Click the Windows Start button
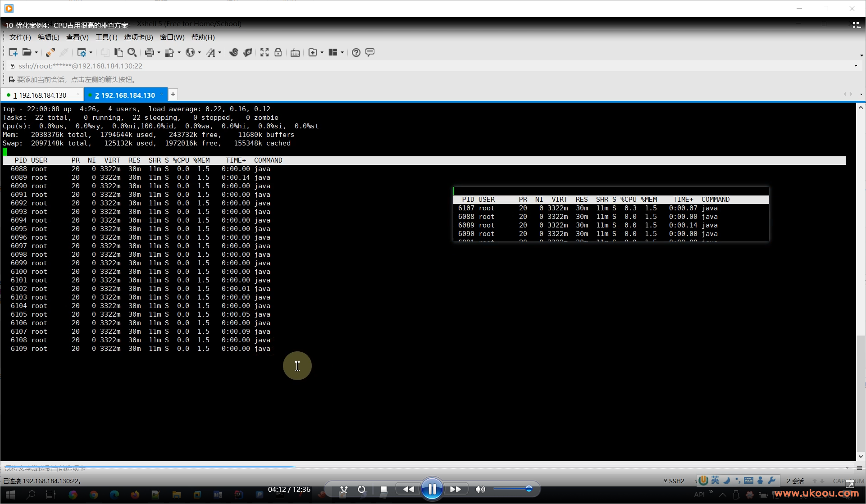The height and width of the screenshot is (504, 866). coord(10,495)
